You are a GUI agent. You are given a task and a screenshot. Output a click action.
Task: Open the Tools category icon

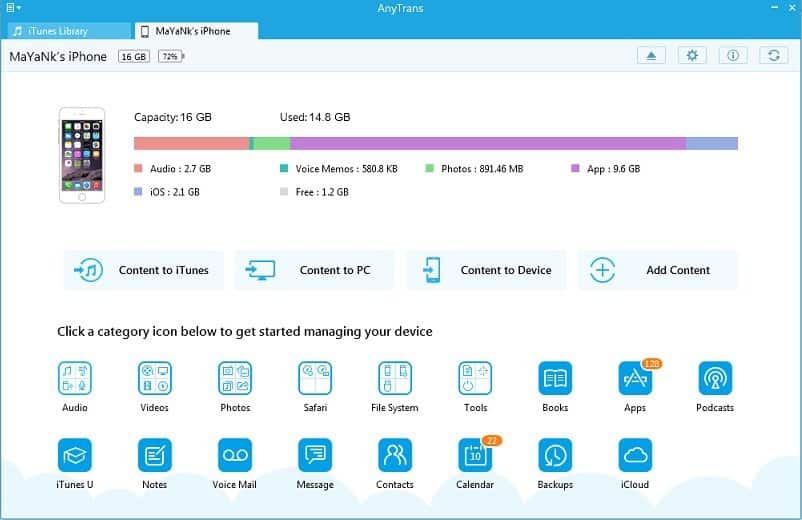pyautogui.click(x=475, y=378)
